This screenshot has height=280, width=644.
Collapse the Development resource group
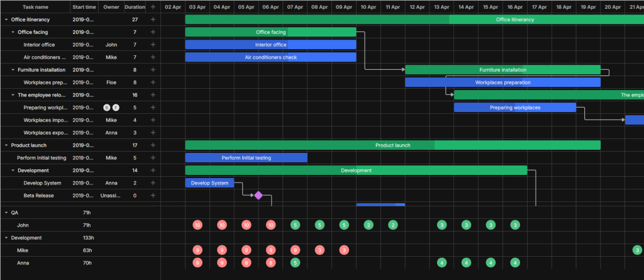coord(6,238)
